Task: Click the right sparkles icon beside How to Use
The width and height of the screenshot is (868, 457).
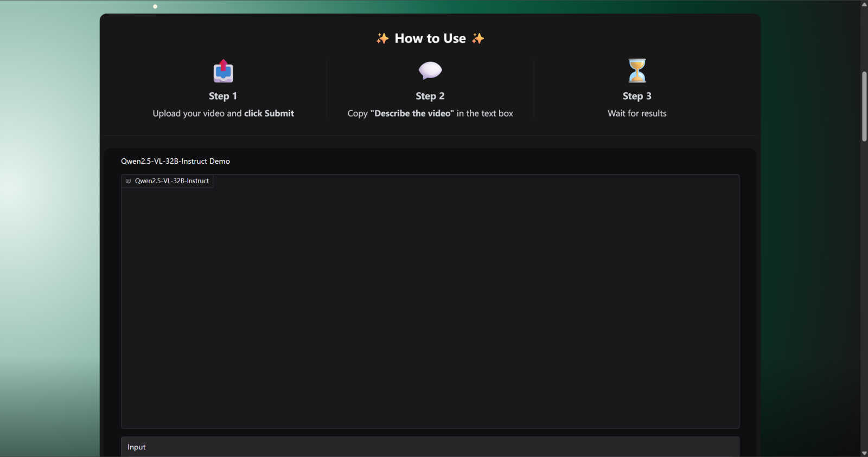Action: coord(478,38)
